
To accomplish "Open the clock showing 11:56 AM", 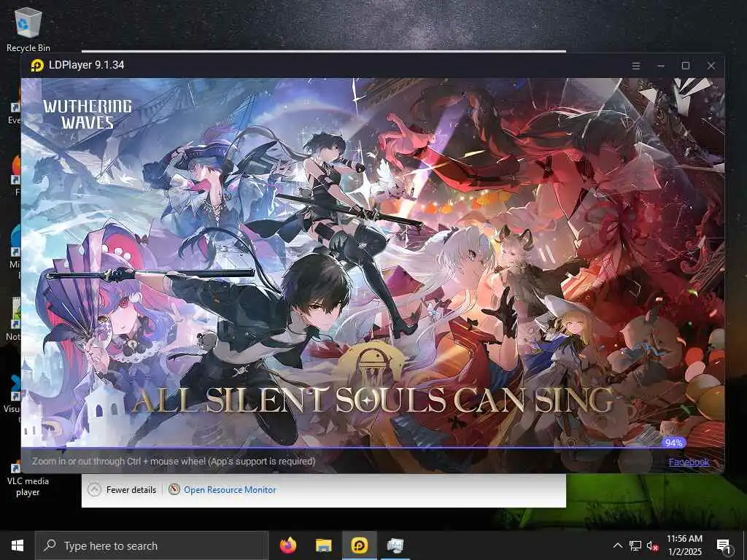I will pyautogui.click(x=684, y=545).
